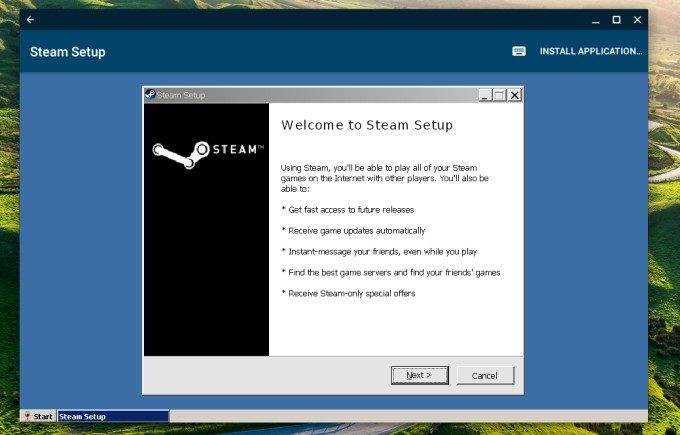Cancel the Steam Setup wizard
Viewport: 680px width, 435px height.
coord(485,375)
